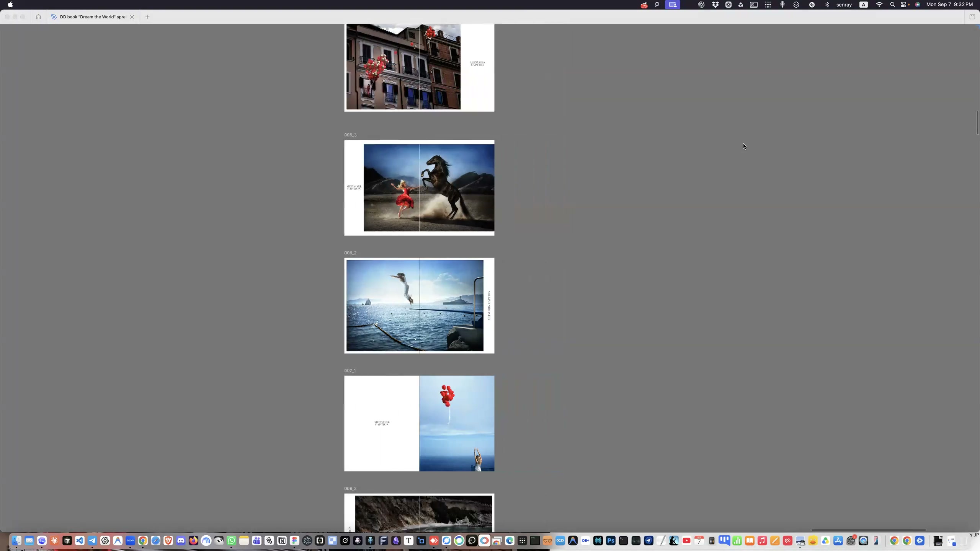The image size is (980, 551).
Task: Open the Dropbox menu bar icon
Action: click(715, 5)
